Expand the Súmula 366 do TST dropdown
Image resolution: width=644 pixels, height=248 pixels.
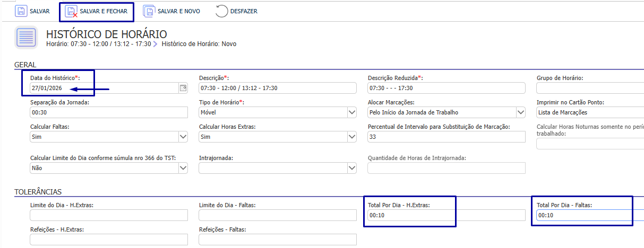(x=183, y=168)
